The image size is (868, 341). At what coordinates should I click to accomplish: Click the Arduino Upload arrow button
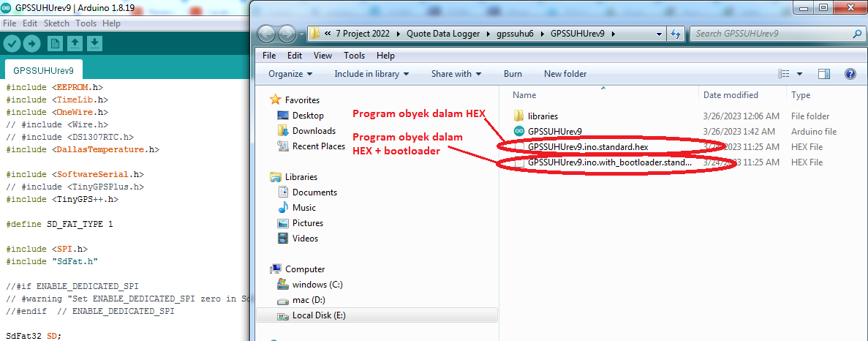[31, 44]
